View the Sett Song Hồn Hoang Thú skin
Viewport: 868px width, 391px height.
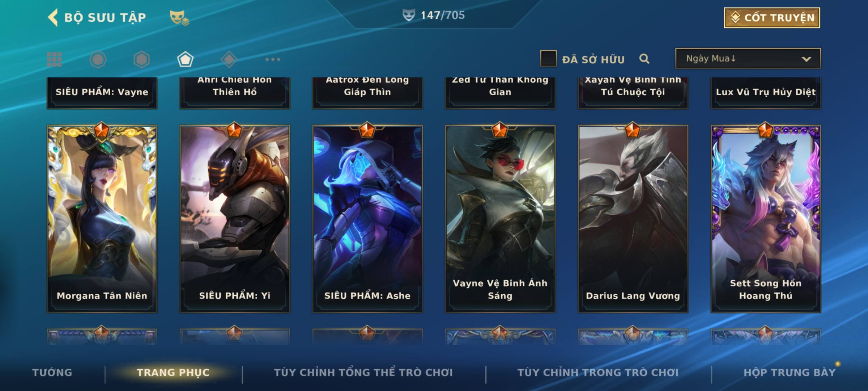pos(766,219)
